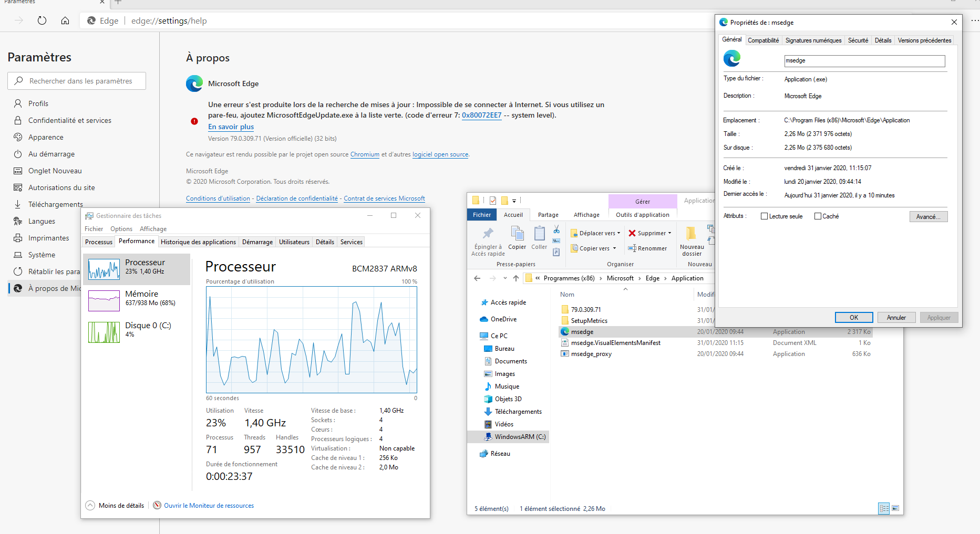Tick the Caché attribute checkbox
The image size is (980, 534).
[818, 216]
